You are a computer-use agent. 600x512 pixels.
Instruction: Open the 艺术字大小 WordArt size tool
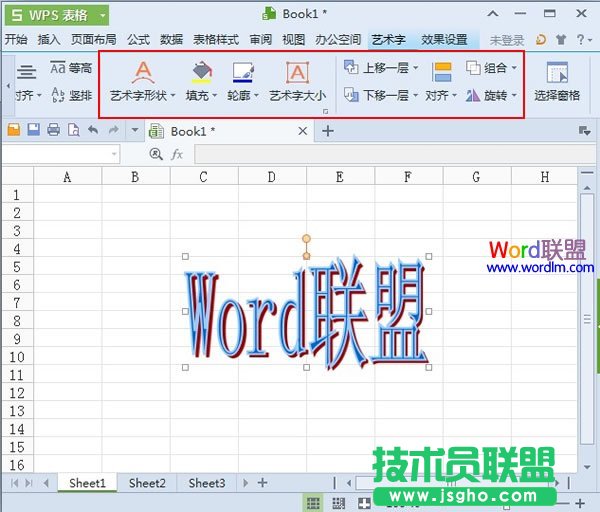[x=298, y=80]
